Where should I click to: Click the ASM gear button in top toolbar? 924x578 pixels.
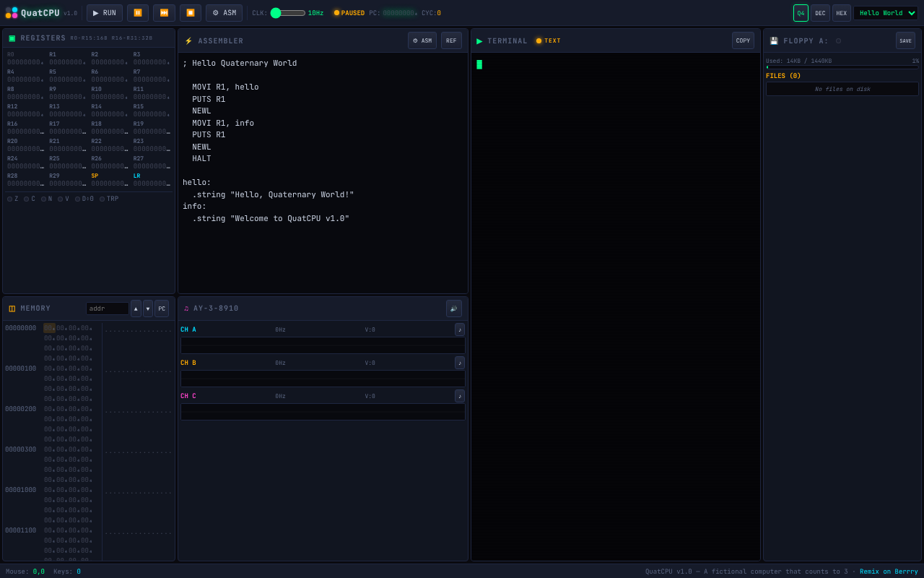(224, 13)
